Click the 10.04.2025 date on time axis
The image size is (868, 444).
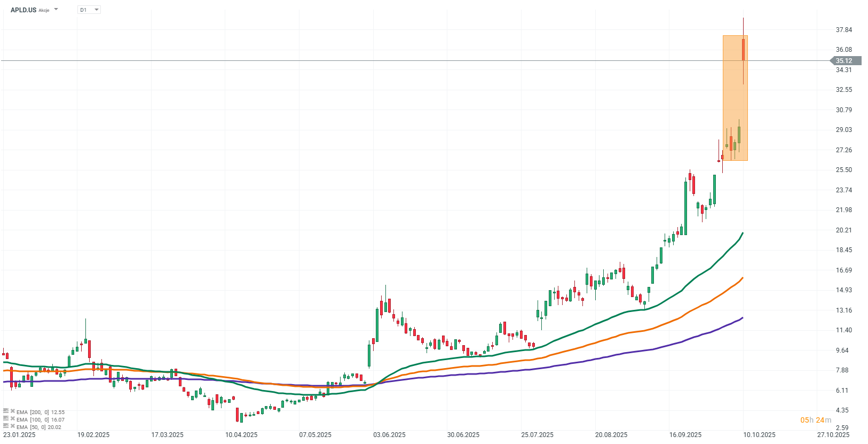pyautogui.click(x=241, y=434)
